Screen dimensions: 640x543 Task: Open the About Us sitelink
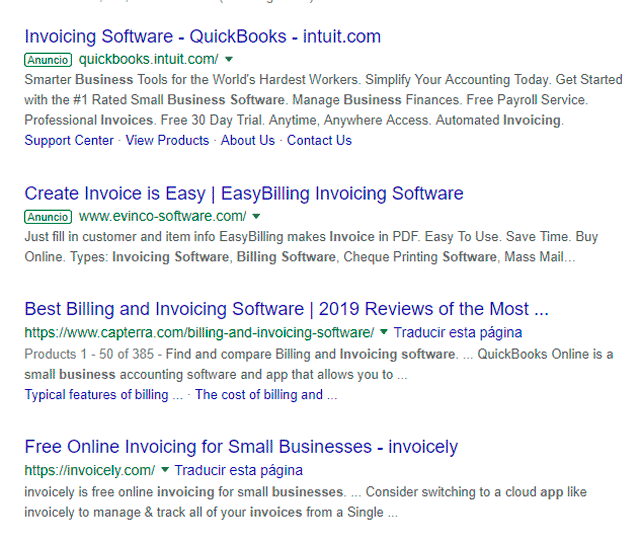(248, 140)
